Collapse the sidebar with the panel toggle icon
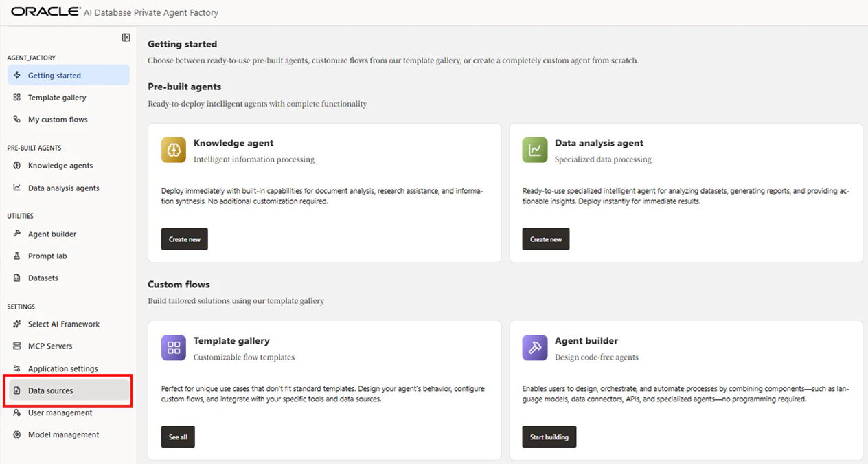This screenshot has height=464, width=868. click(x=126, y=38)
